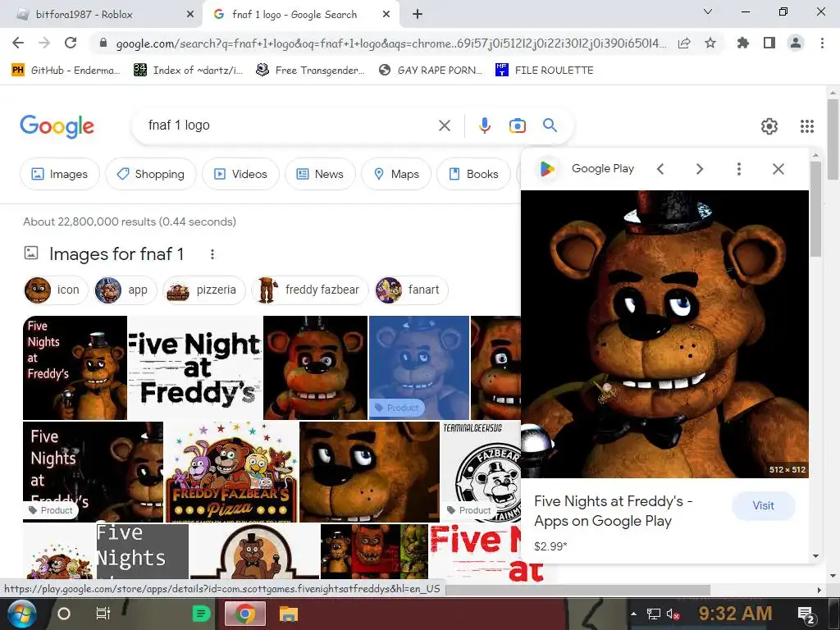The width and height of the screenshot is (840, 630).
Task: Open the Chrome extensions puzzle icon
Action: click(x=742, y=43)
